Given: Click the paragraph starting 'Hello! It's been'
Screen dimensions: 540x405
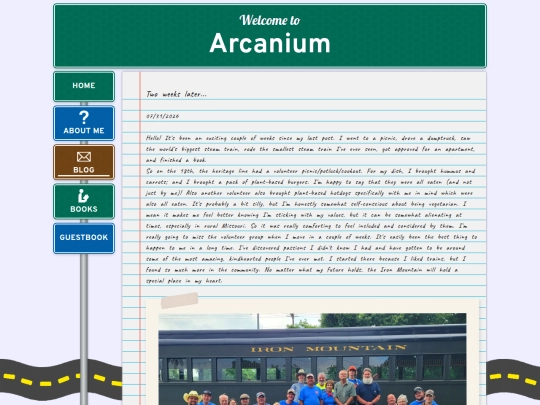Looking at the screenshot, I should (310, 149).
